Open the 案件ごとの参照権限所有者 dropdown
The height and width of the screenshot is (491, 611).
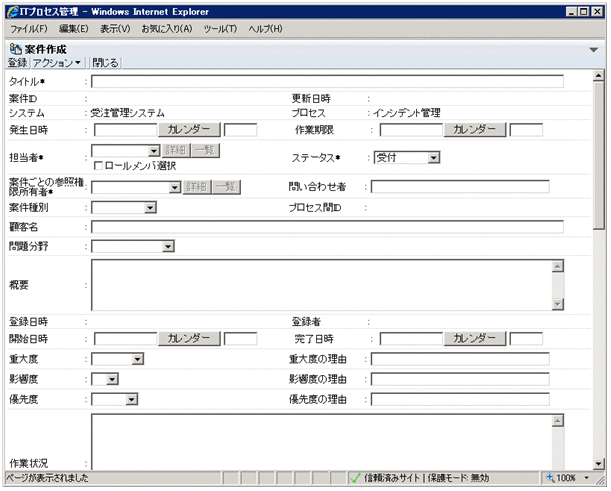pyautogui.click(x=175, y=188)
